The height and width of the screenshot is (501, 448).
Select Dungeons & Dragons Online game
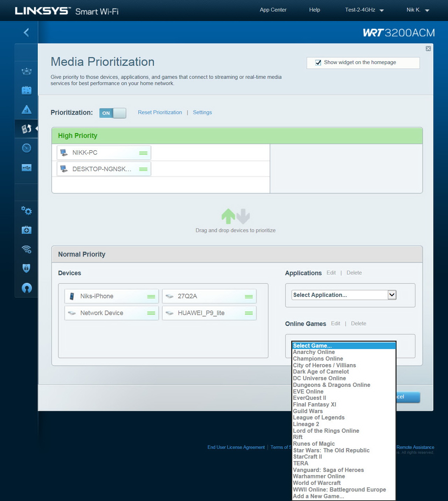point(344,385)
